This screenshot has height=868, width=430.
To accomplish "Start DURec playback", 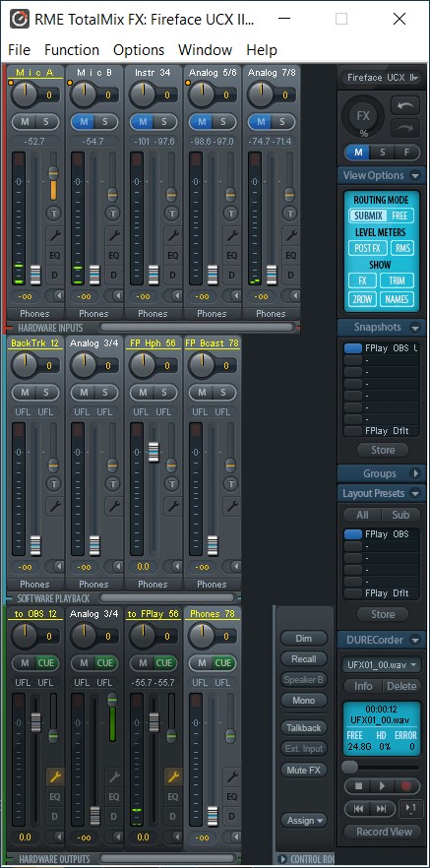I will click(x=382, y=786).
